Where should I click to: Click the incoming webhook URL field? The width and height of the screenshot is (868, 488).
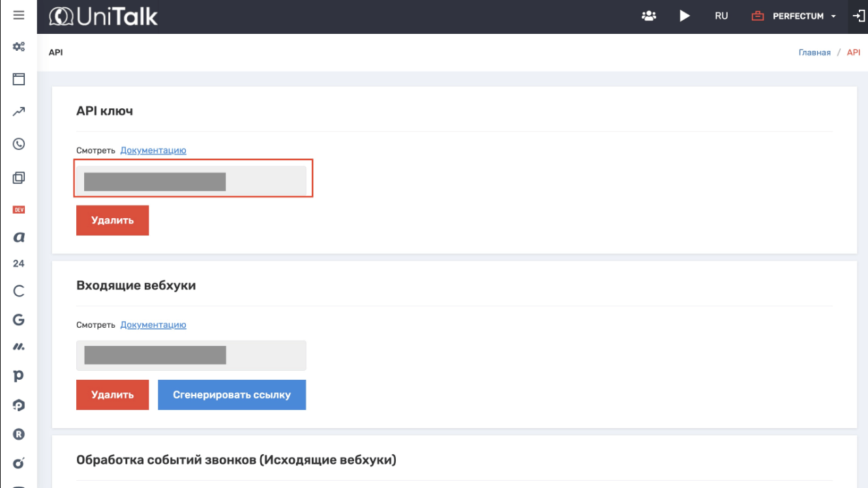tap(191, 356)
